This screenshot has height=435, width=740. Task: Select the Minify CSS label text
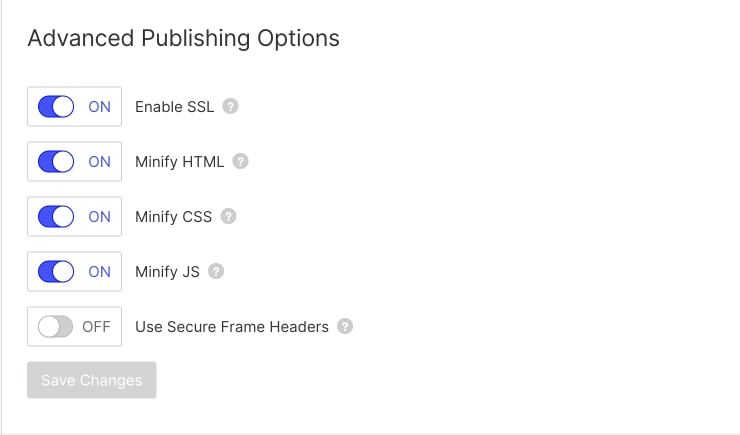tap(173, 216)
